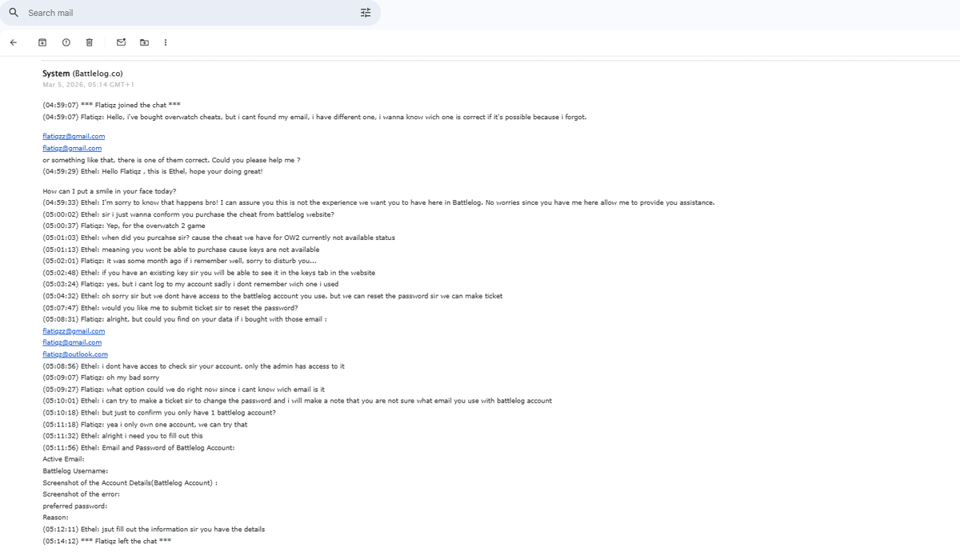This screenshot has width=960, height=560.
Task: Select the 'Battlelog Username:' line
Action: tap(75, 471)
